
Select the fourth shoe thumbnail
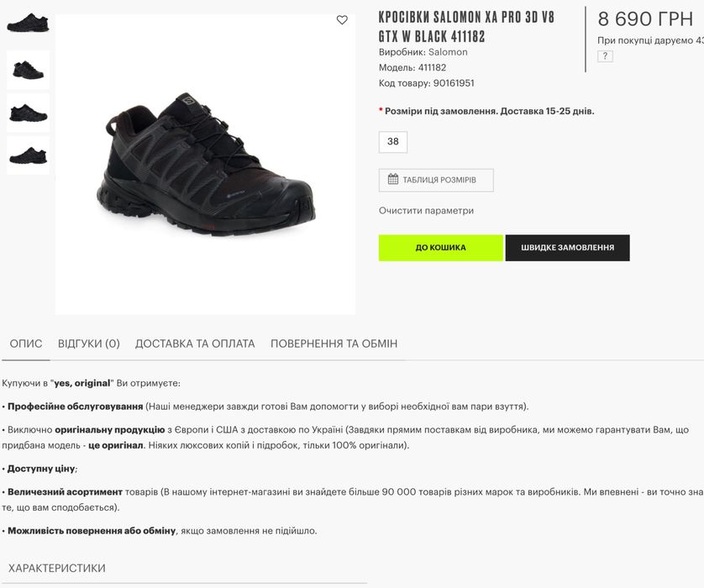pyautogui.click(x=28, y=155)
